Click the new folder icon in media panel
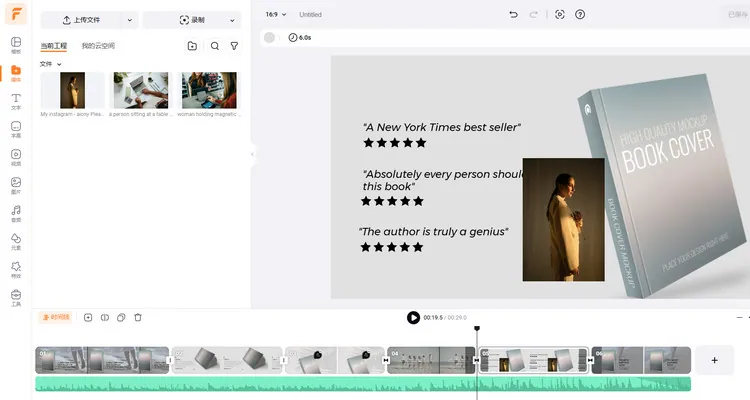 pos(192,46)
